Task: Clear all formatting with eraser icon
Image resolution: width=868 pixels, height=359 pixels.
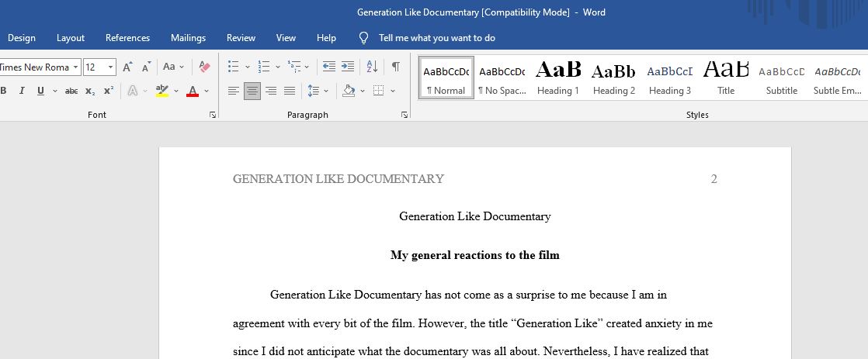Action: click(x=204, y=67)
